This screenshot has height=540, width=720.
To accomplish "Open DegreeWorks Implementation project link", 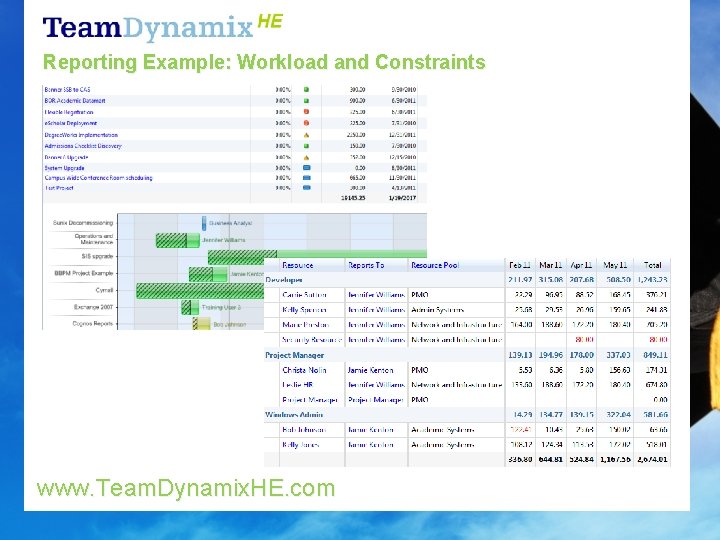I will 81,135.
